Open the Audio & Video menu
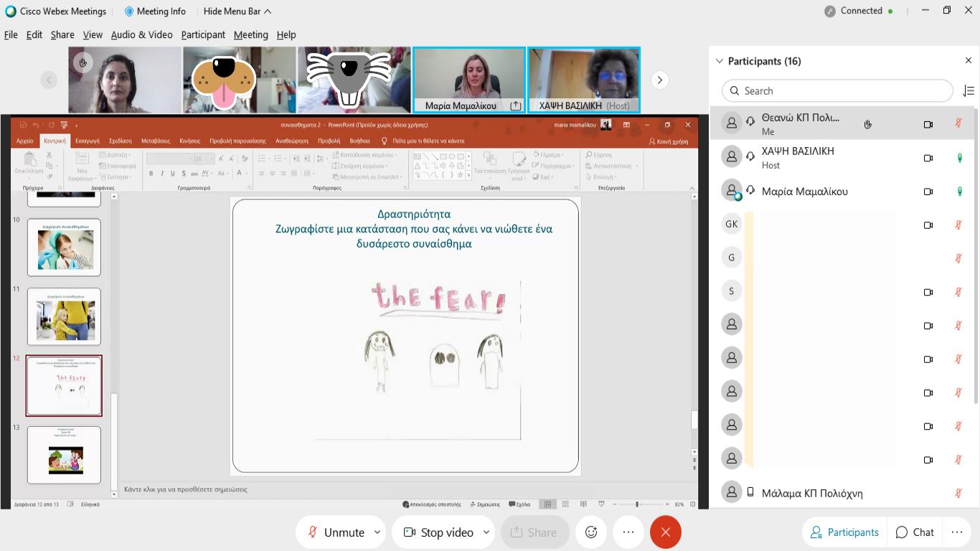This screenshot has height=551, width=980. point(141,34)
